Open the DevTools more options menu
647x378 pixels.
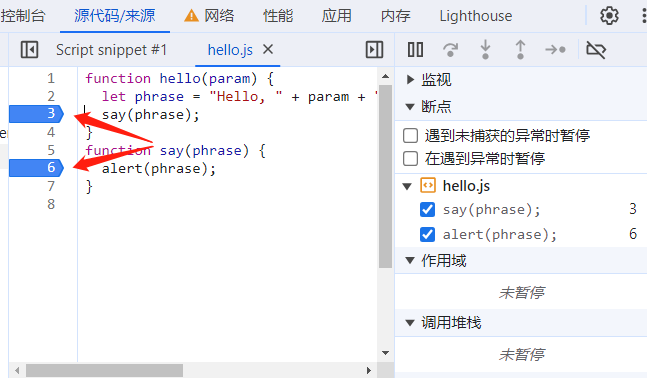[x=644, y=16]
